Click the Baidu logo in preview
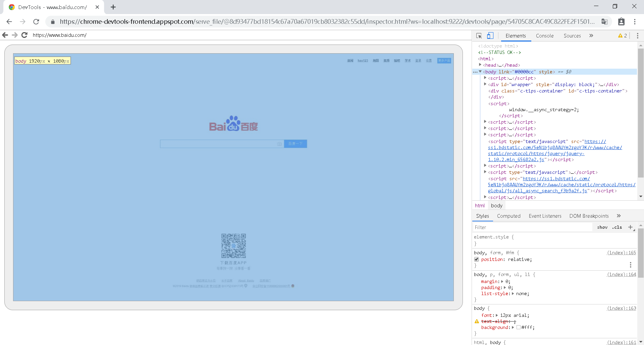Screen dimensions: 644x345 pyautogui.click(x=233, y=124)
